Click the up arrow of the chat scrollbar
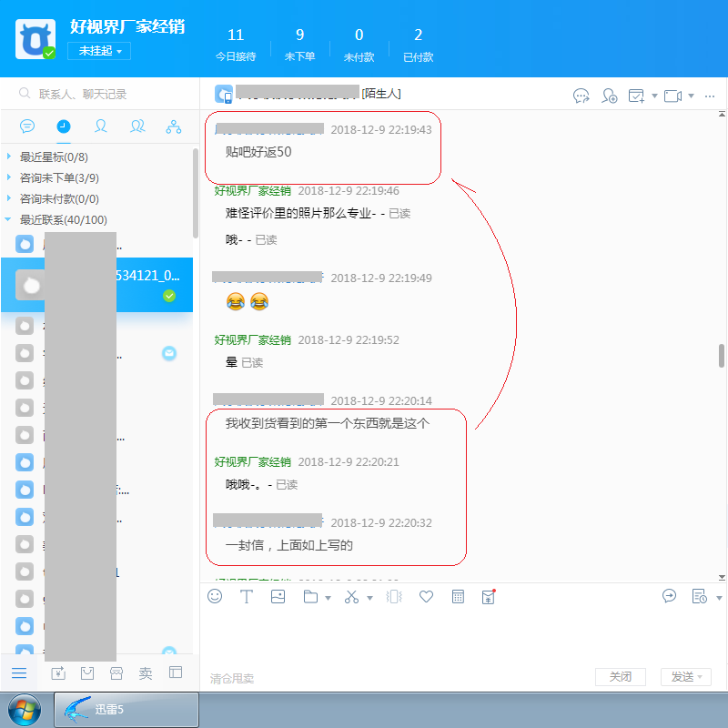Viewport: 728px width, 728px height. [722, 114]
